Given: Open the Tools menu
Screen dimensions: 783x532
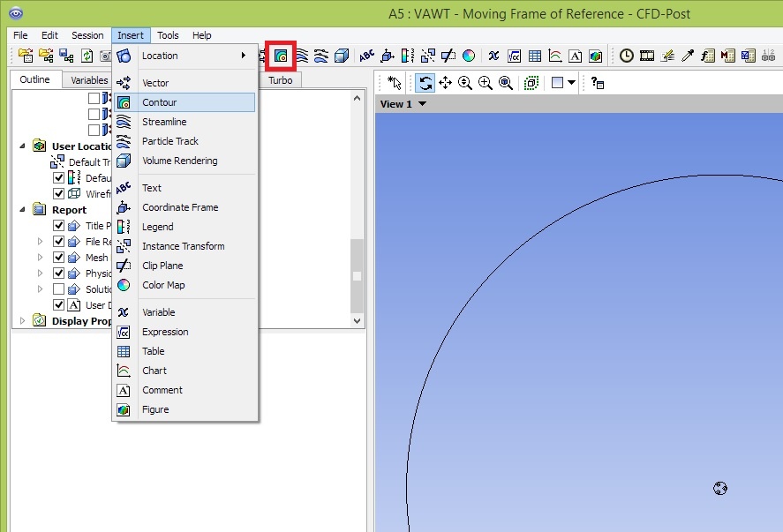Looking at the screenshot, I should pyautogui.click(x=168, y=35).
